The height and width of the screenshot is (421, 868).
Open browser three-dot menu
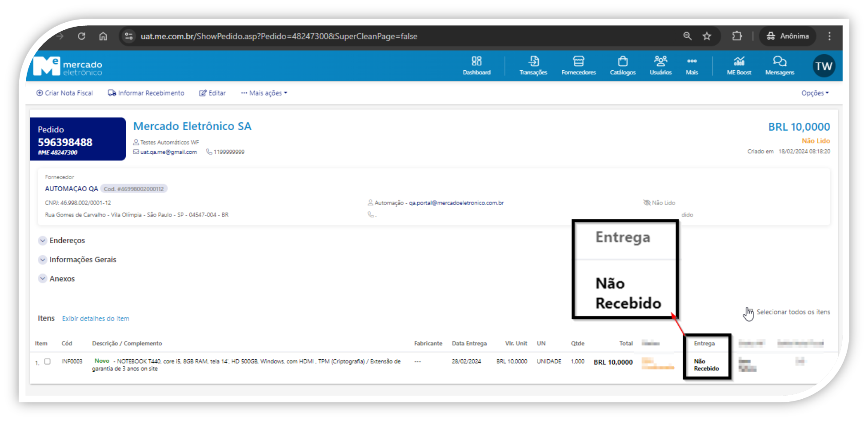coord(829,36)
